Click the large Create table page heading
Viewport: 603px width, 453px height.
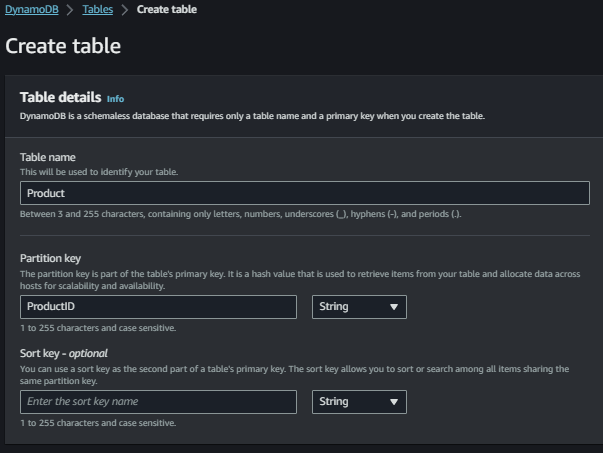click(x=63, y=46)
